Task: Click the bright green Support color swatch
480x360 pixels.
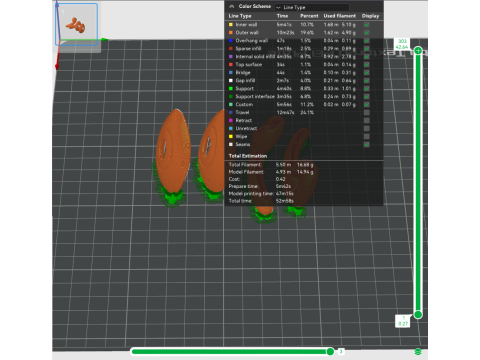Action: pos(231,89)
